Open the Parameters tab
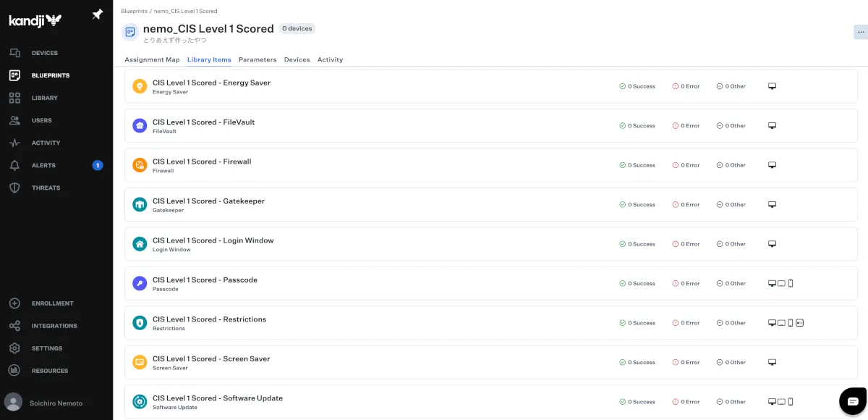The image size is (868, 420). tap(258, 59)
